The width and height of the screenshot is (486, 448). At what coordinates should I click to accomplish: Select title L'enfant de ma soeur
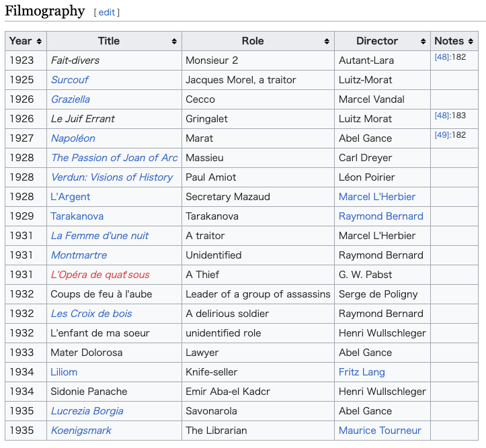pos(100,333)
